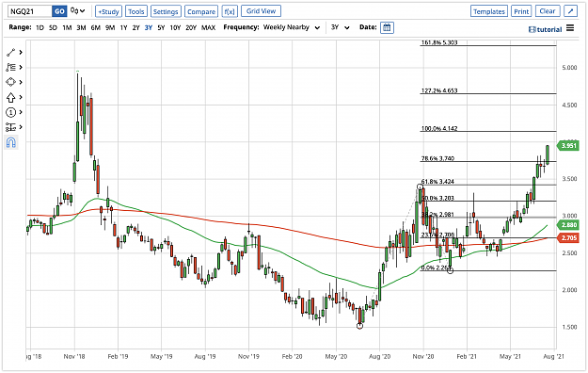This screenshot has width=588, height=373.
Task: Click the Aug '20 date axis label
Action: [379, 356]
